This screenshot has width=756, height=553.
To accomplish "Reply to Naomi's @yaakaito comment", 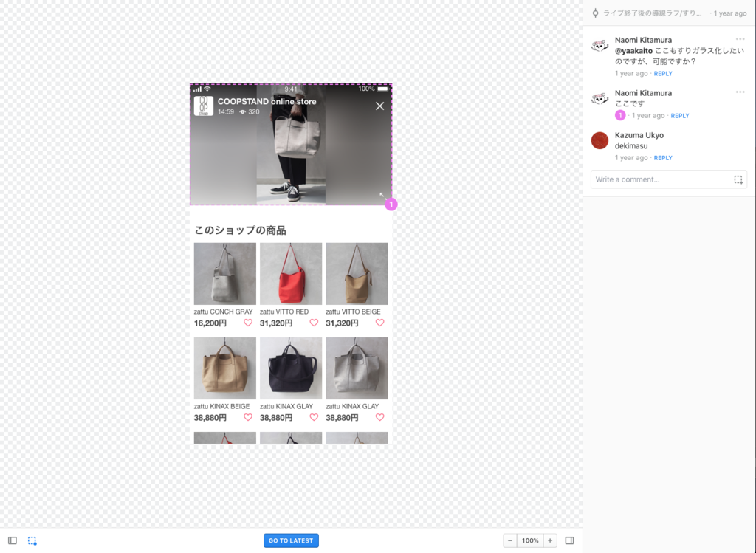I will click(663, 73).
